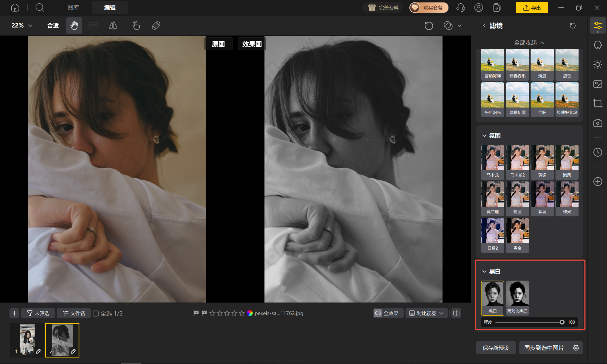The width and height of the screenshot is (607, 364).
Task: Select the hand pan tool
Action: pos(74,25)
